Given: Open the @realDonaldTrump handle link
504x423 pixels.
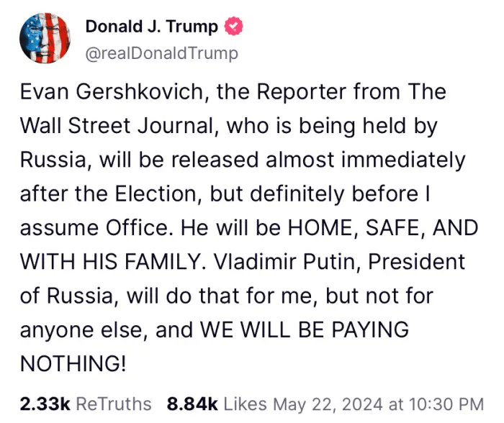Looking at the screenshot, I should pyautogui.click(x=161, y=53).
